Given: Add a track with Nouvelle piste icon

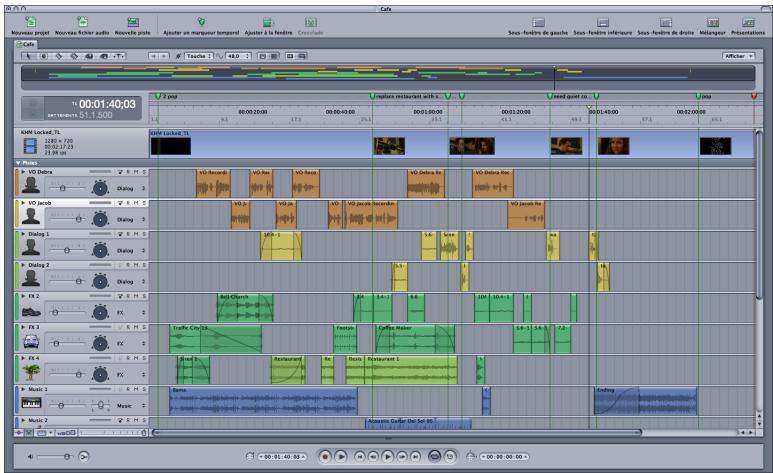Looking at the screenshot, I should point(133,22).
